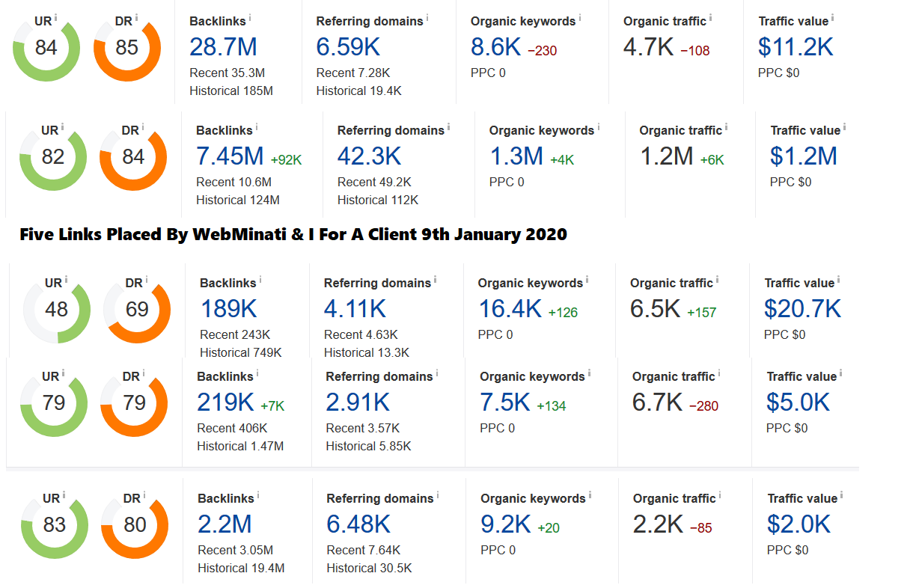The width and height of the screenshot is (919, 588).
Task: Click info icon beside Referring domains above 42.3K
Action: pos(448,126)
